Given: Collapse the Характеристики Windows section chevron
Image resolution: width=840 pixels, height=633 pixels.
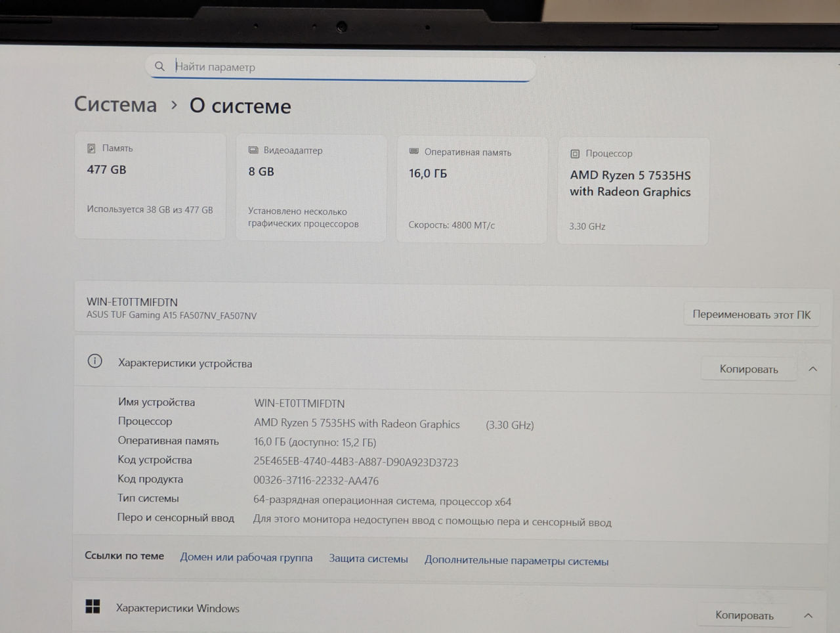Looking at the screenshot, I should [808, 615].
